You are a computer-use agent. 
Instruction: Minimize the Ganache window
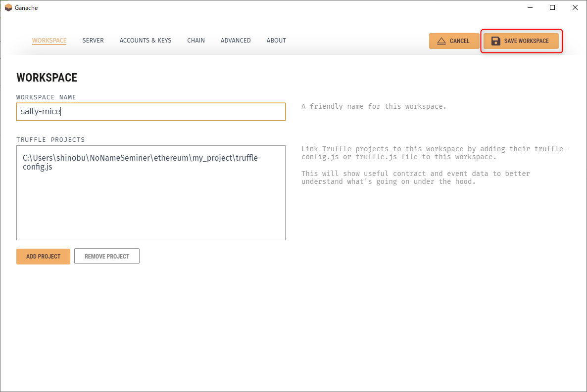[530, 8]
